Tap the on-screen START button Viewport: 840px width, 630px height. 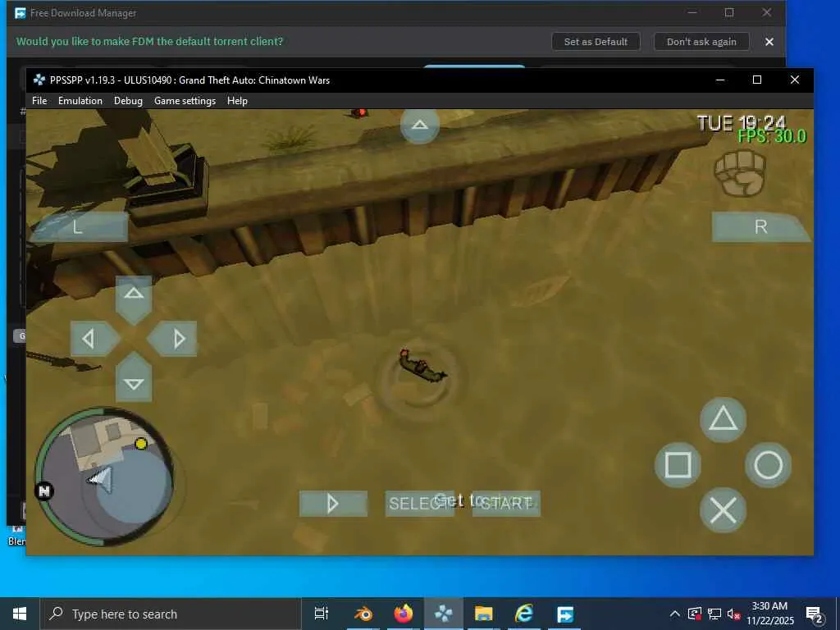506,504
